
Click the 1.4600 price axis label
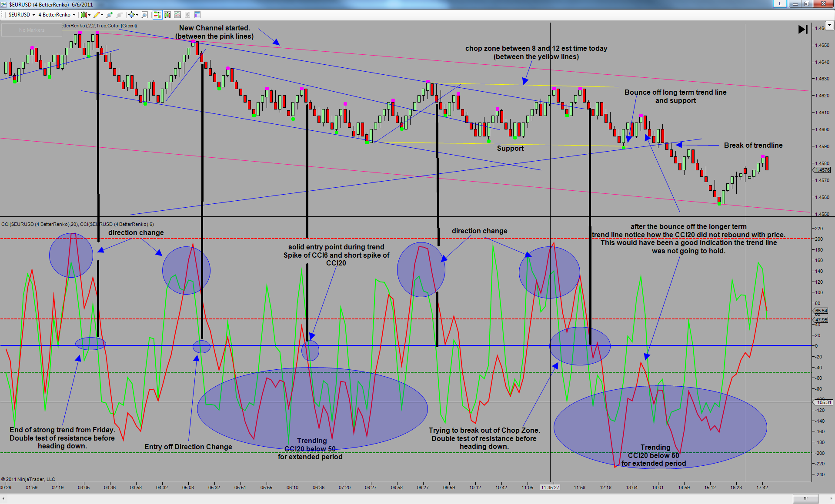tap(822, 129)
